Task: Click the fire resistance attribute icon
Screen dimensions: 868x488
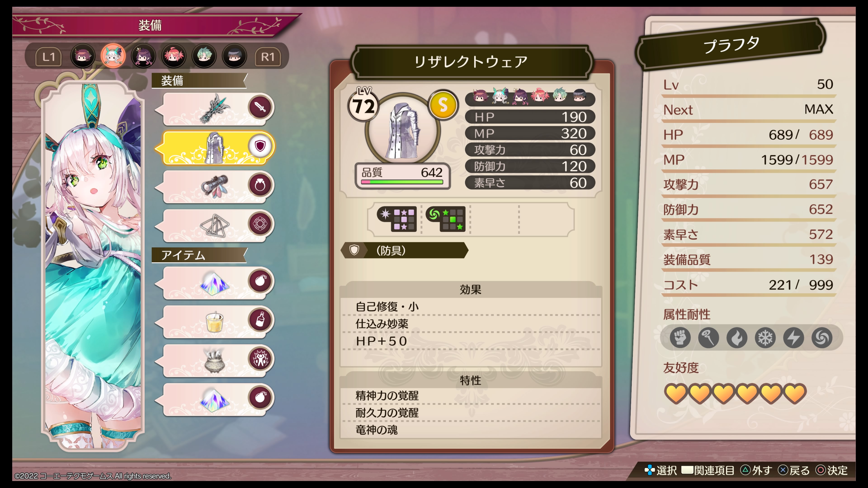Action: (737, 338)
